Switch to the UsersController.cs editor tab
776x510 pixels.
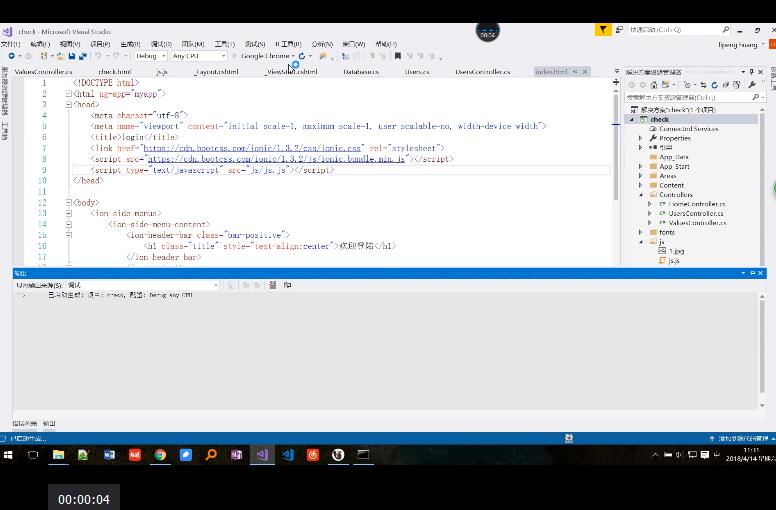pyautogui.click(x=483, y=72)
